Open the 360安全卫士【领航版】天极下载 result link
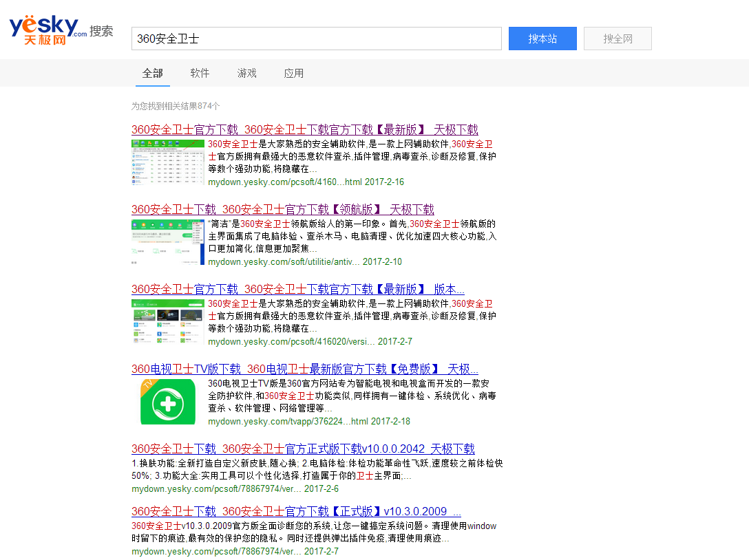The image size is (749, 560). 283,209
